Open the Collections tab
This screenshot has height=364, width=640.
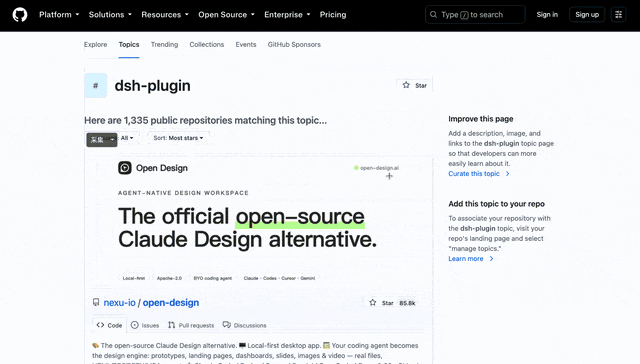207,44
